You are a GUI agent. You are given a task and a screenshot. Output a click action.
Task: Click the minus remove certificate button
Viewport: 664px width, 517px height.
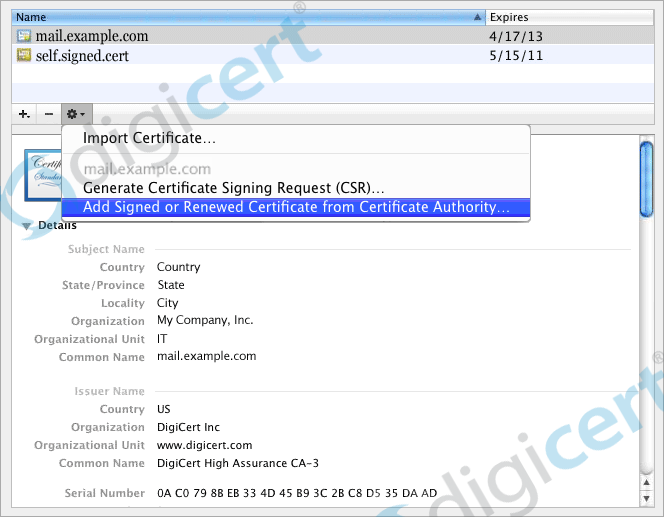[x=49, y=114]
